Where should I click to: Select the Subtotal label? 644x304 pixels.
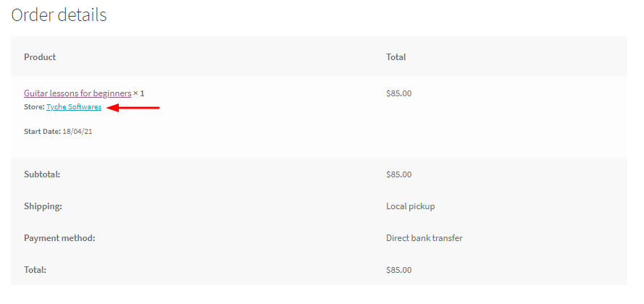pos(42,174)
